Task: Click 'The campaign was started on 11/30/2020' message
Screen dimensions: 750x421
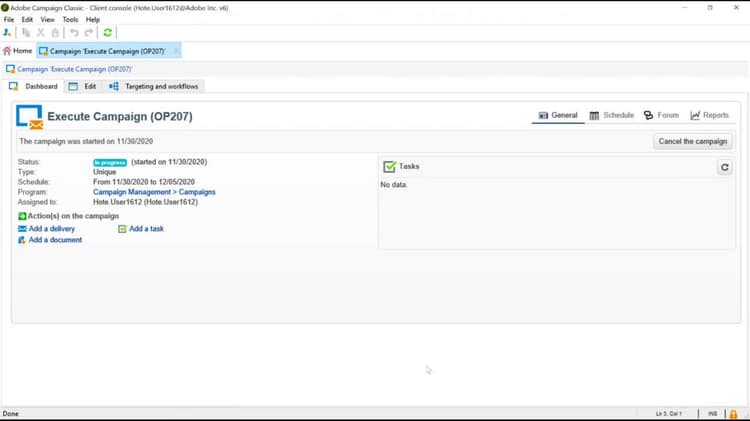Action: (x=86, y=142)
